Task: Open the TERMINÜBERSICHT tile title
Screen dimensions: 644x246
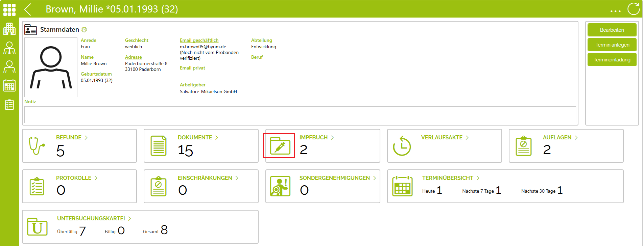Action: [x=448, y=178]
